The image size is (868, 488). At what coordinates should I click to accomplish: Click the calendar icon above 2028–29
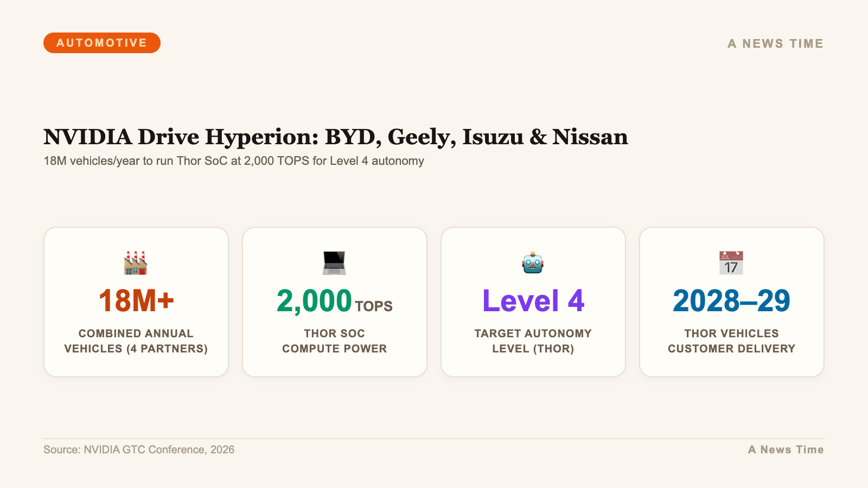[x=731, y=262]
